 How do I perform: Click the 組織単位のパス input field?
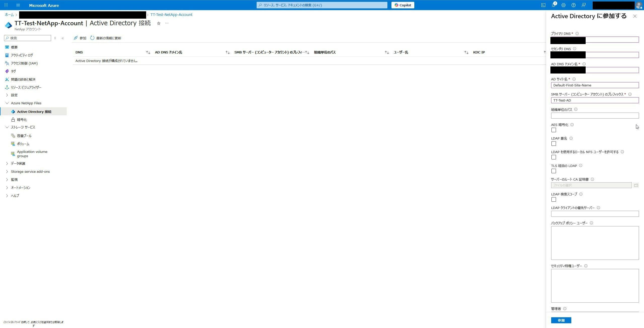[595, 116]
